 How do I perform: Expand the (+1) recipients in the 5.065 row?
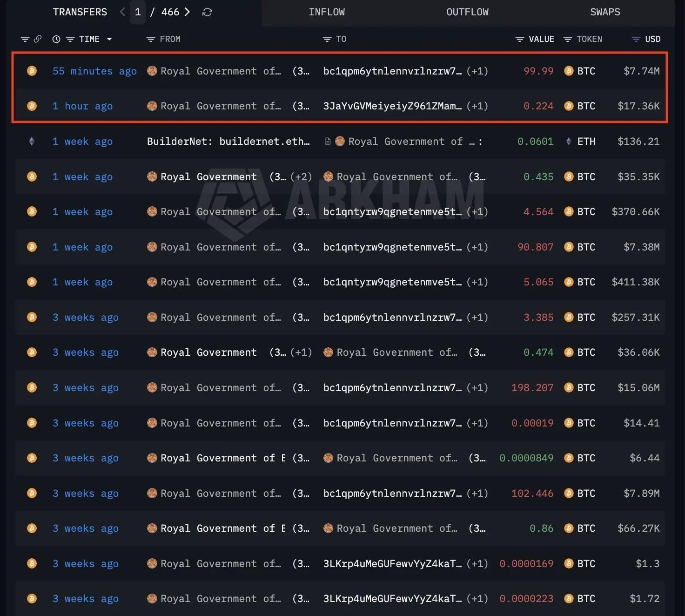(477, 282)
